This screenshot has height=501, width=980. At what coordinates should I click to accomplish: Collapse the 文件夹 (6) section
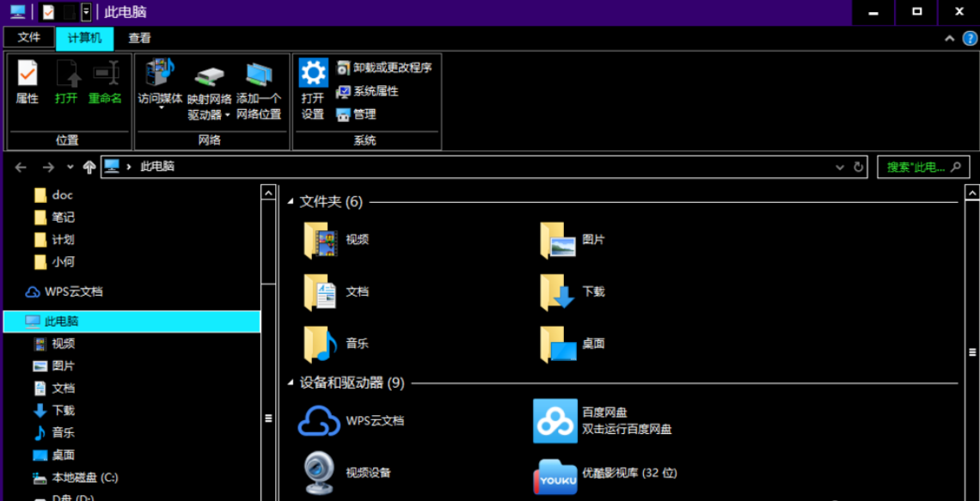[x=290, y=201]
